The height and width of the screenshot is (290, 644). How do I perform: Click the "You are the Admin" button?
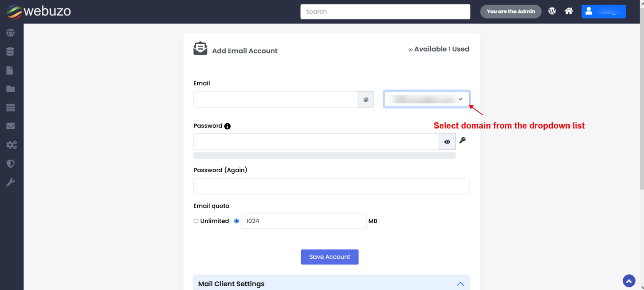pos(511,11)
